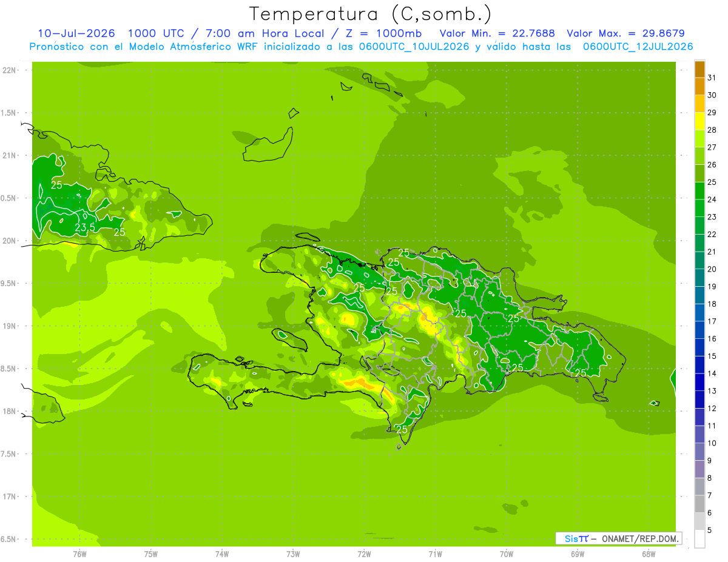Click the "17N" latitude axis label
The width and height of the screenshot is (728, 562).
point(9,497)
